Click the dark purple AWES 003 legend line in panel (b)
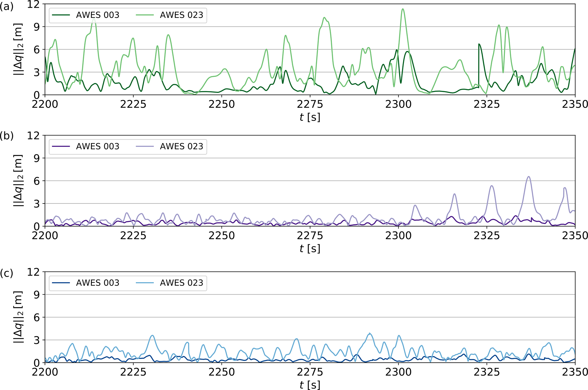Viewport: 588px width, 390px height. [x=61, y=146]
